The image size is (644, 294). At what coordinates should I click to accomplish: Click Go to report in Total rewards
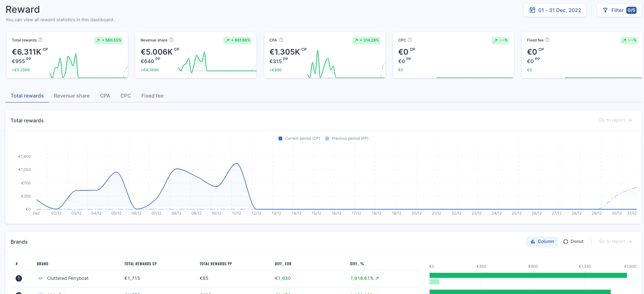[615, 120]
